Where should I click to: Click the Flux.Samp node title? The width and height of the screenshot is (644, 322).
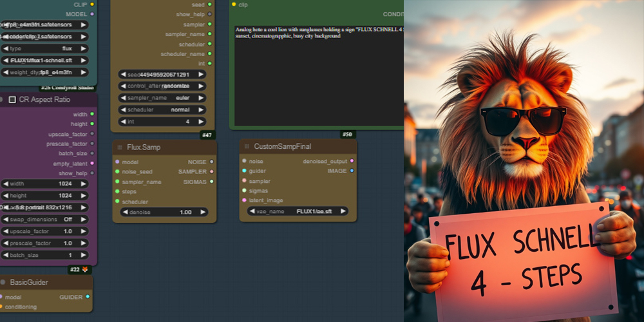pos(144,147)
